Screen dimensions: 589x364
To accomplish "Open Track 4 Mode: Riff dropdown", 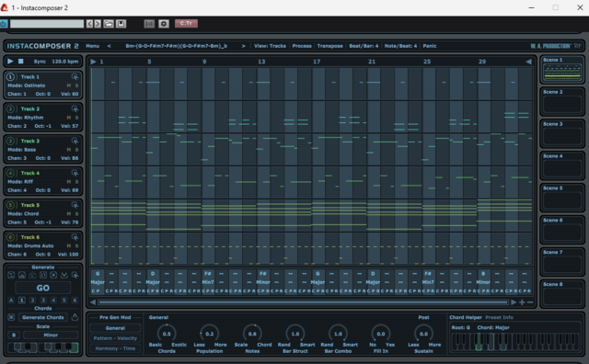I will (x=20, y=182).
